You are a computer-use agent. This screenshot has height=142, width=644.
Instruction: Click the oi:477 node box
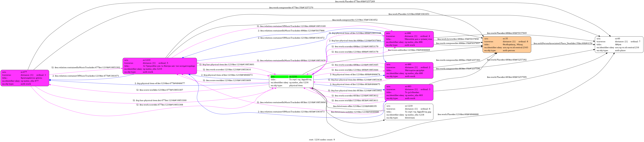pyautogui.click(x=25, y=78)
